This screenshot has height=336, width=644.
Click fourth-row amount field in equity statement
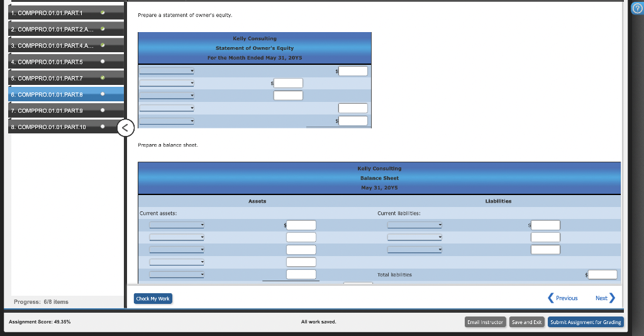[353, 108]
